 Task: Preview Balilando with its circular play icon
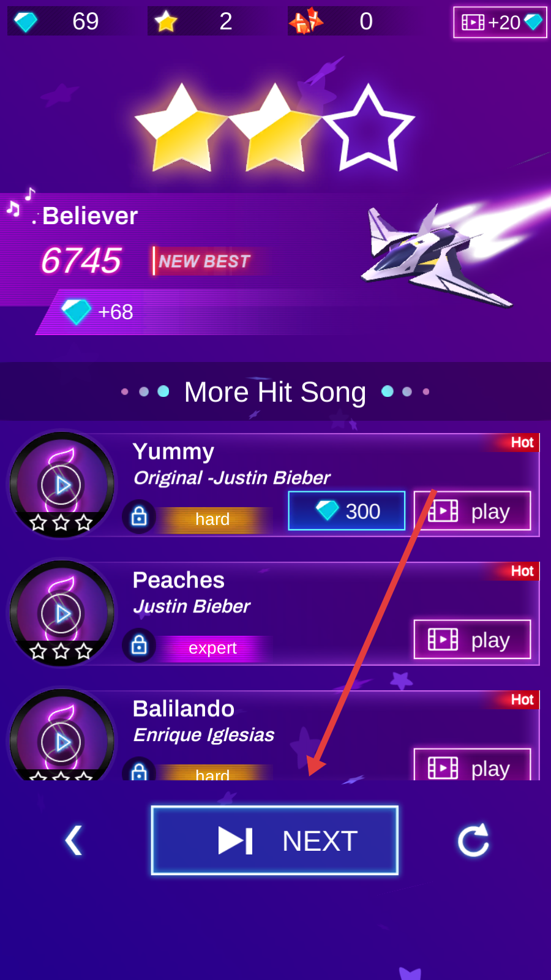click(61, 742)
